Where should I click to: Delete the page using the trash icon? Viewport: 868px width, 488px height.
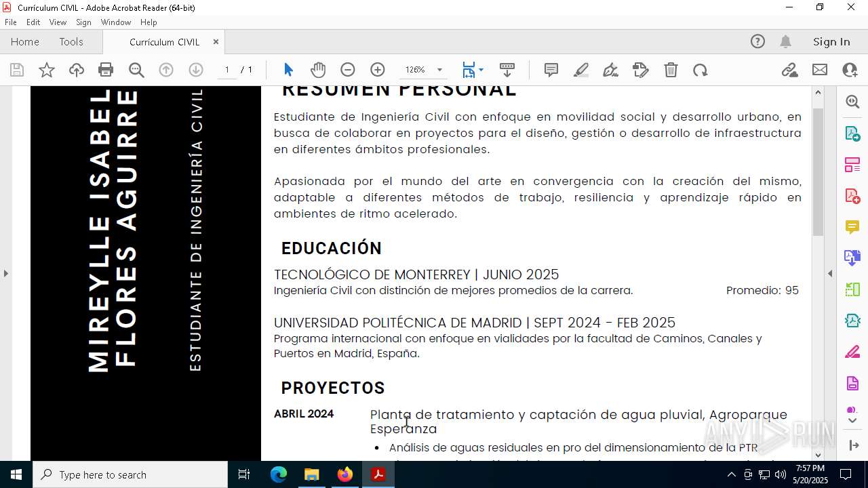click(671, 70)
